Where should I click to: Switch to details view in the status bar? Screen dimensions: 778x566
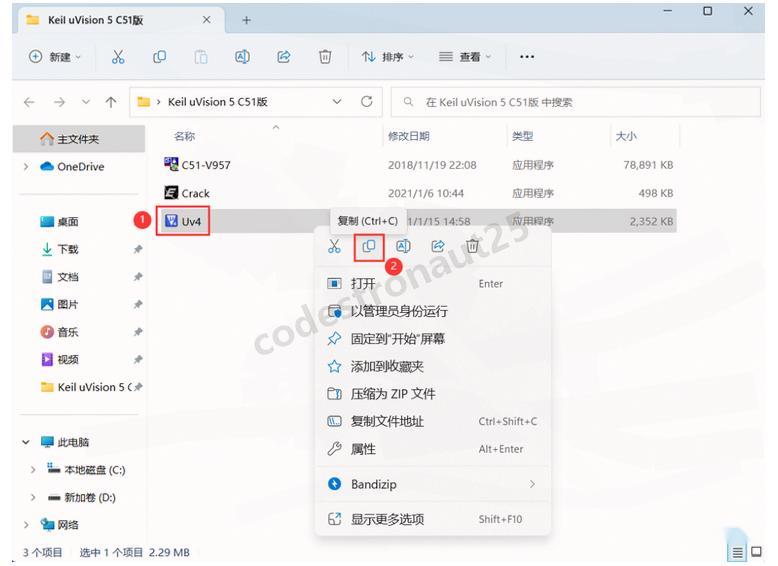coord(738,552)
